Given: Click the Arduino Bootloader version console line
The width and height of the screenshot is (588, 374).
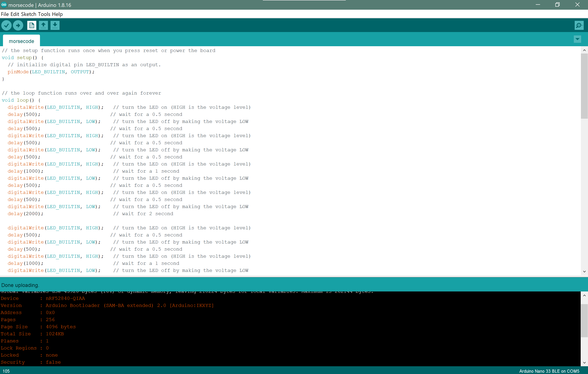Looking at the screenshot, I should (107, 305).
